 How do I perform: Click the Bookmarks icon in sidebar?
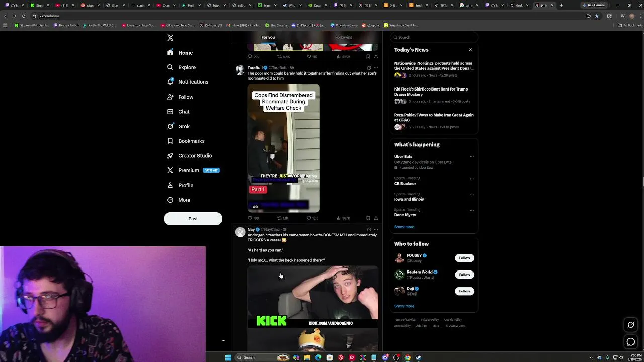170,141
